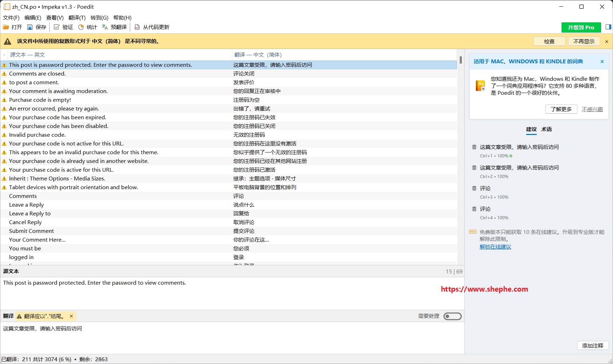Screen dimensions: 613x364
Task: Click the 升级到 Pro button
Action: click(581, 27)
